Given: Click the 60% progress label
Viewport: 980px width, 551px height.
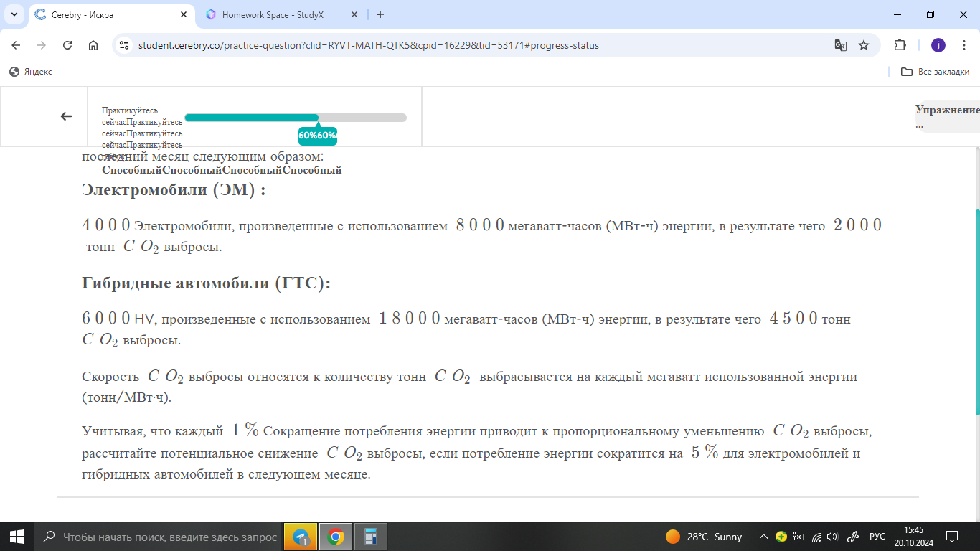Looking at the screenshot, I should point(318,136).
